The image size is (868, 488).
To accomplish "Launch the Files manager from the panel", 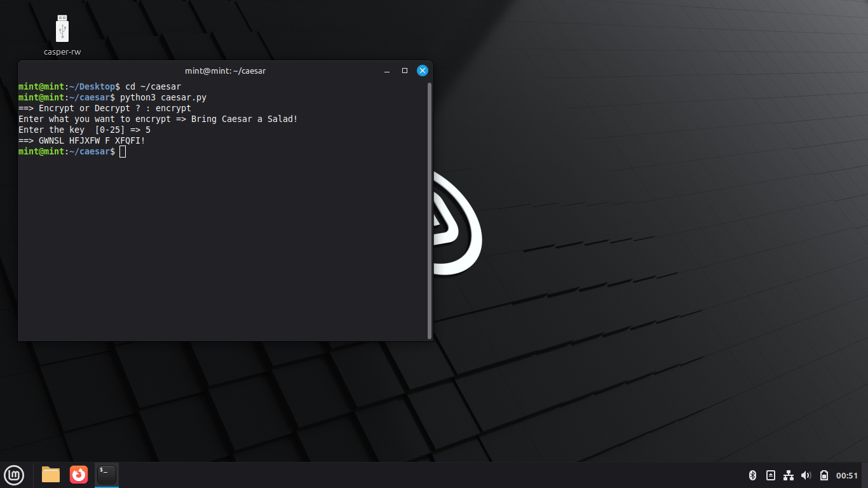I will point(51,475).
